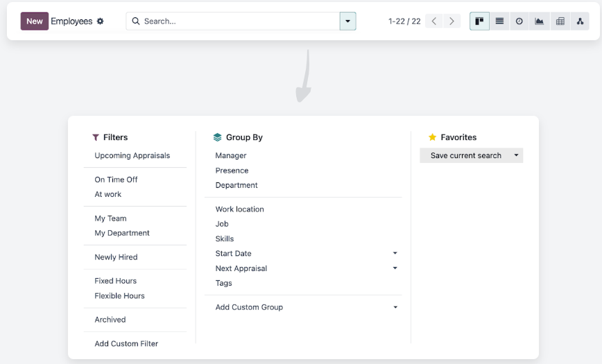Viewport: 602px width, 364px height.
Task: Switch to Kanban view icon
Action: (479, 21)
